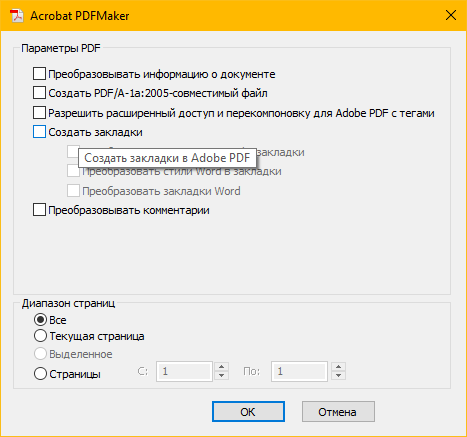
Task: Click the Диапазон страниц group label
Action: point(69,303)
